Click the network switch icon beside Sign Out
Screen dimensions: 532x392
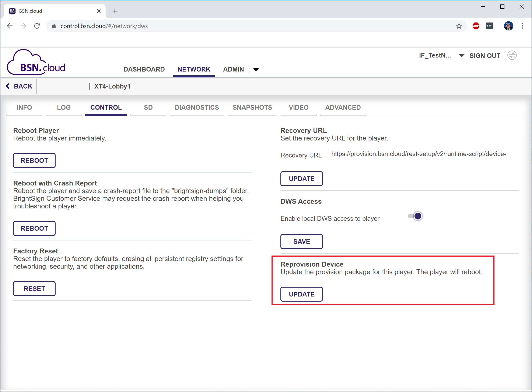512,55
